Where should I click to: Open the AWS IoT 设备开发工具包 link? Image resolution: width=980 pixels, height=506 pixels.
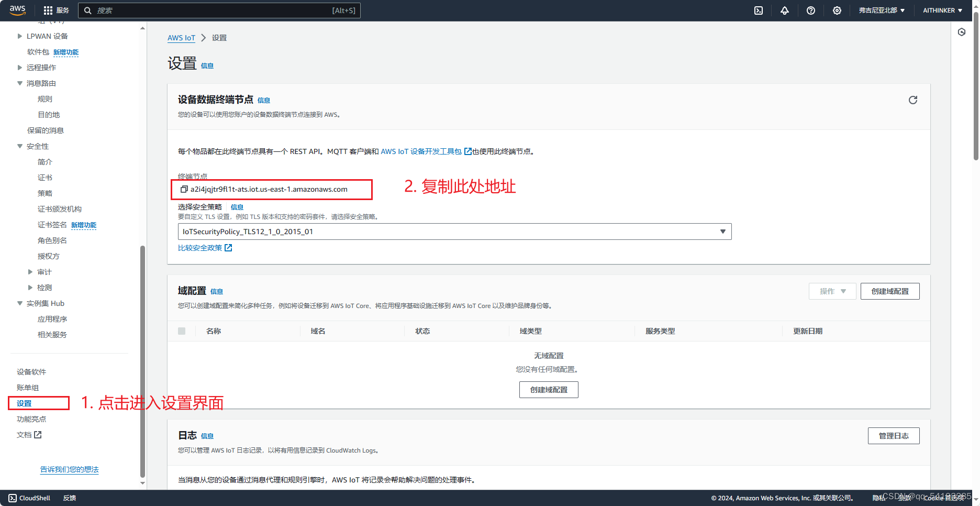point(421,151)
